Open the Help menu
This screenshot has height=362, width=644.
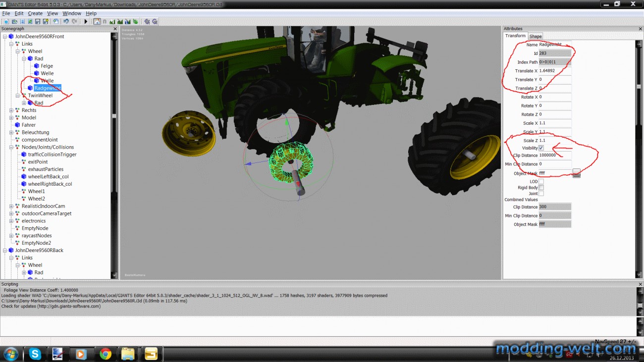[x=91, y=13]
